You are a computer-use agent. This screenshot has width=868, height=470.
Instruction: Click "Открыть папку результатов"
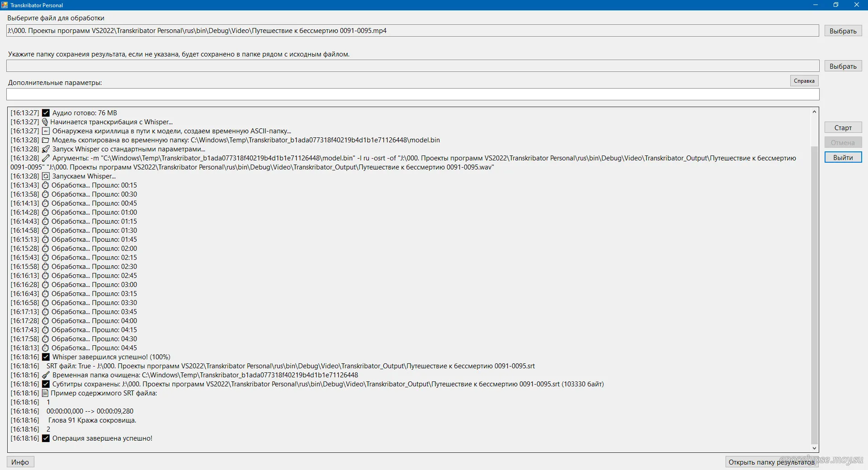click(771, 462)
